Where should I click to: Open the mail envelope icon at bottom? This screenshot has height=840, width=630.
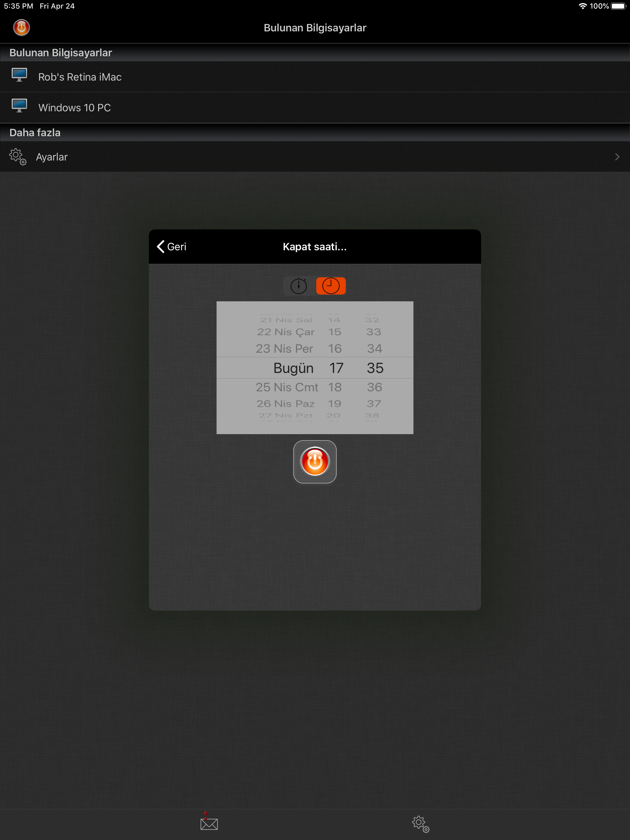pos(209,823)
